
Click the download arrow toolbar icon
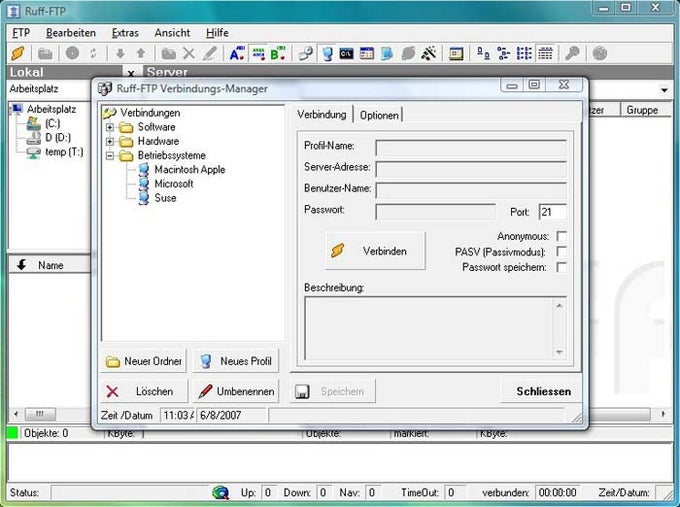click(x=120, y=53)
